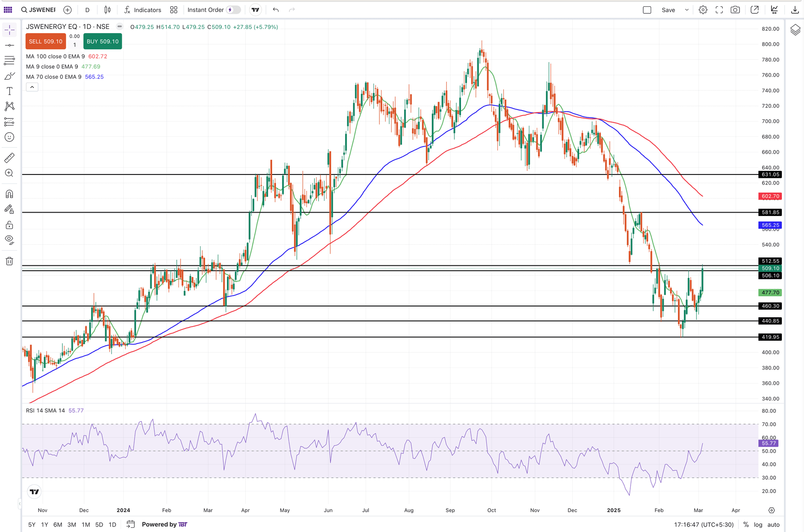Click the chart trend icon in top toolbar
The height and width of the screenshot is (532, 804).
pyautogui.click(x=774, y=10)
